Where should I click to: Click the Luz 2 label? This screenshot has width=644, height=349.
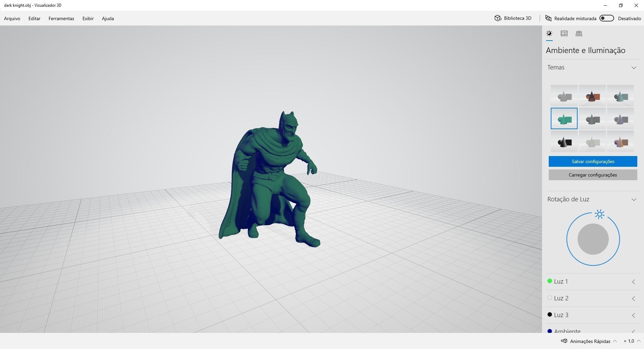pos(561,298)
